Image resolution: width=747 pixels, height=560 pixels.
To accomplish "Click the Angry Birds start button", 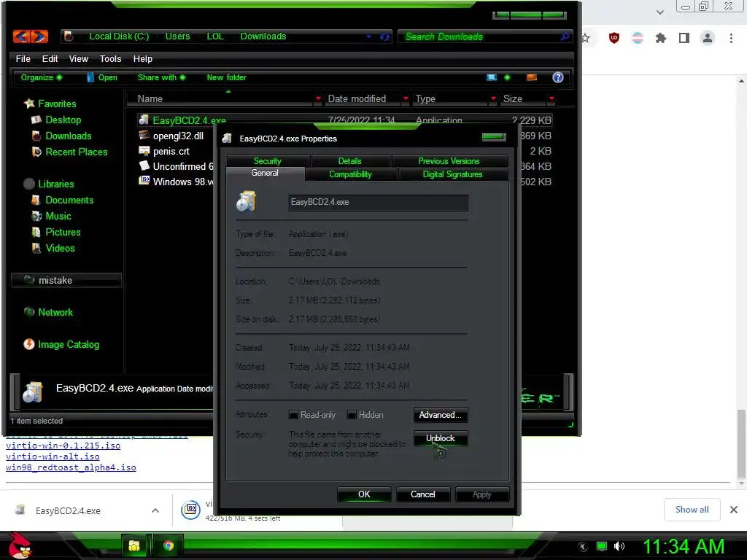I will coord(20,545).
